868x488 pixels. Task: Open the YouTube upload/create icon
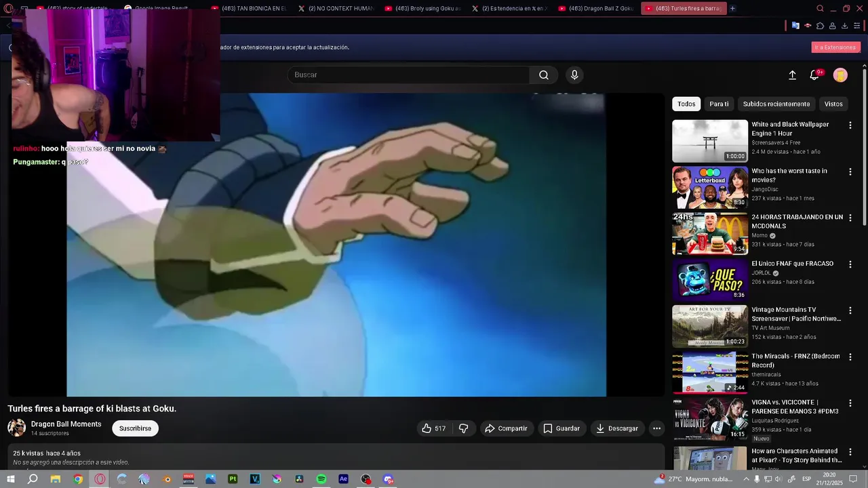tap(792, 75)
